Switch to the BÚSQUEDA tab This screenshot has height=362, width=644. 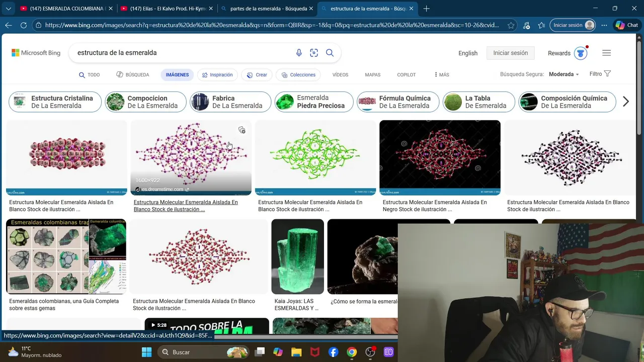coord(133,75)
